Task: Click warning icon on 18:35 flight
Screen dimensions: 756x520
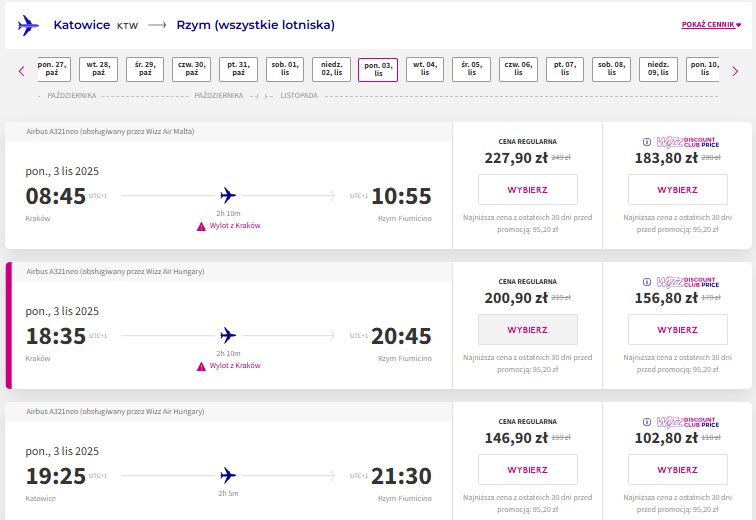Action: (201, 367)
